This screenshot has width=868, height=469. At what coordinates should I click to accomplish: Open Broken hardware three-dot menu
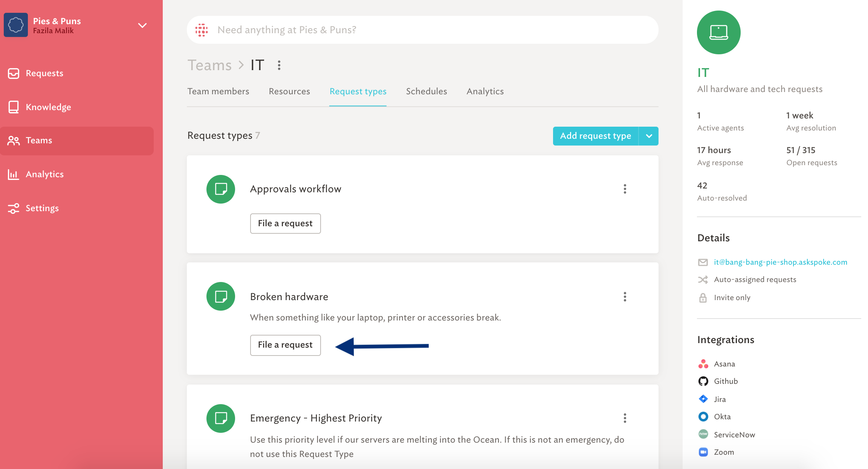(x=625, y=297)
